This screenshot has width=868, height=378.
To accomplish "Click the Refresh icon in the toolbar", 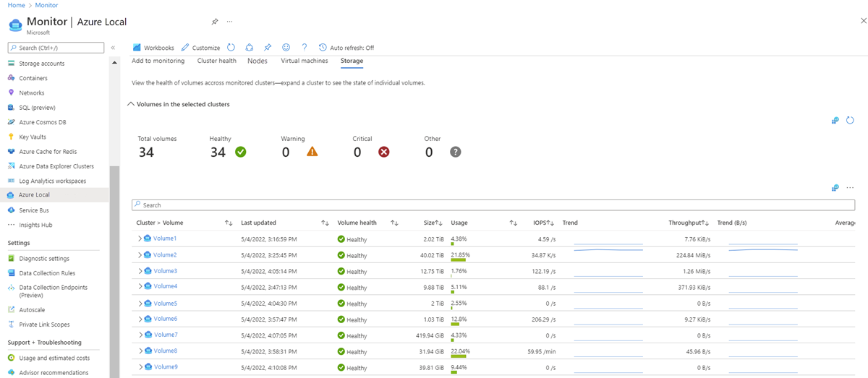I will 231,48.
